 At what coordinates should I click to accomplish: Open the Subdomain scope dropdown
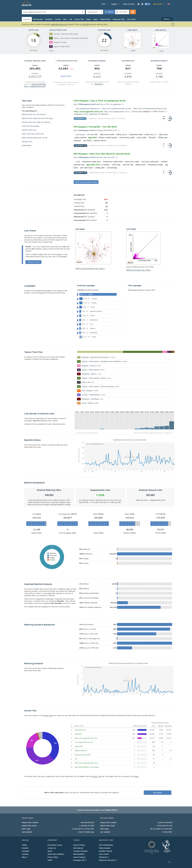pyautogui.click(x=94, y=12)
